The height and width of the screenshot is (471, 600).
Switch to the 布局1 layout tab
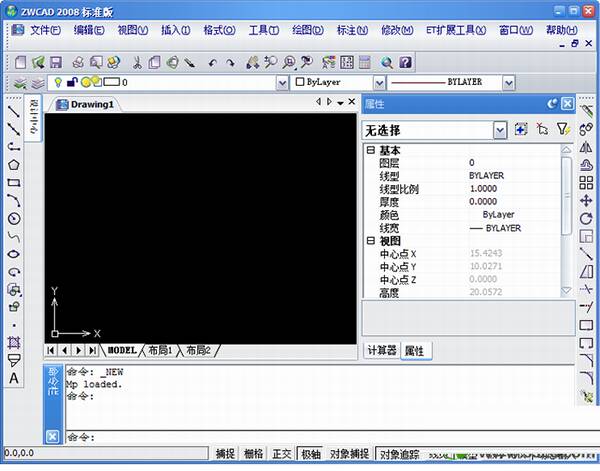point(160,350)
